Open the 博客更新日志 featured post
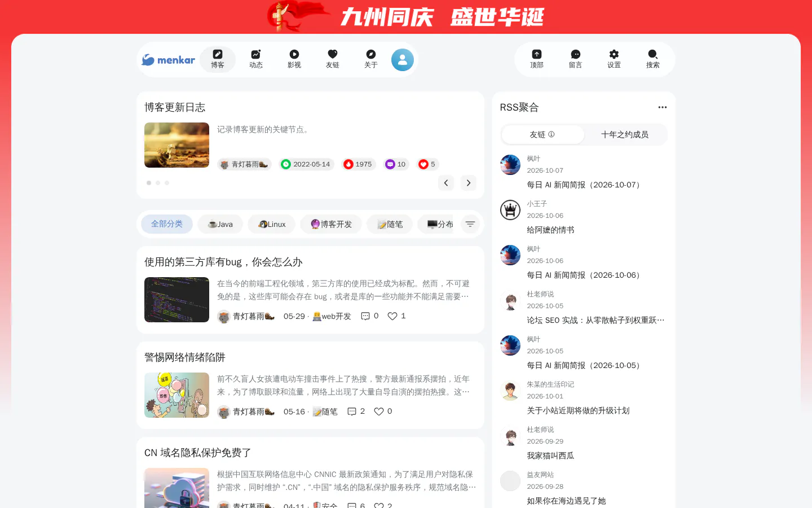Screen dimensions: 812x508 tap(175, 107)
